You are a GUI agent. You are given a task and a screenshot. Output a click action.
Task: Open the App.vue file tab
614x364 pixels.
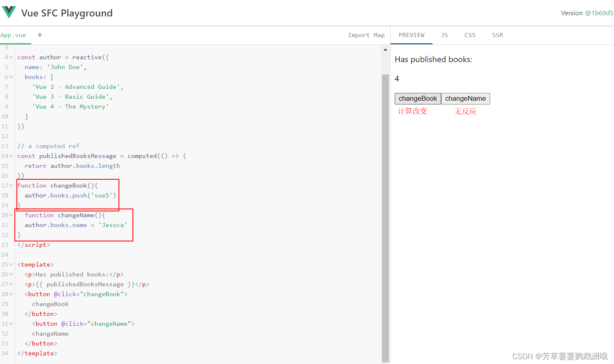13,35
